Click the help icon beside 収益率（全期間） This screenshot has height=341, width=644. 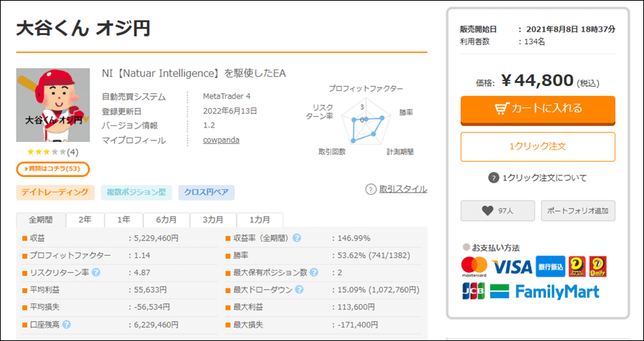[296, 238]
